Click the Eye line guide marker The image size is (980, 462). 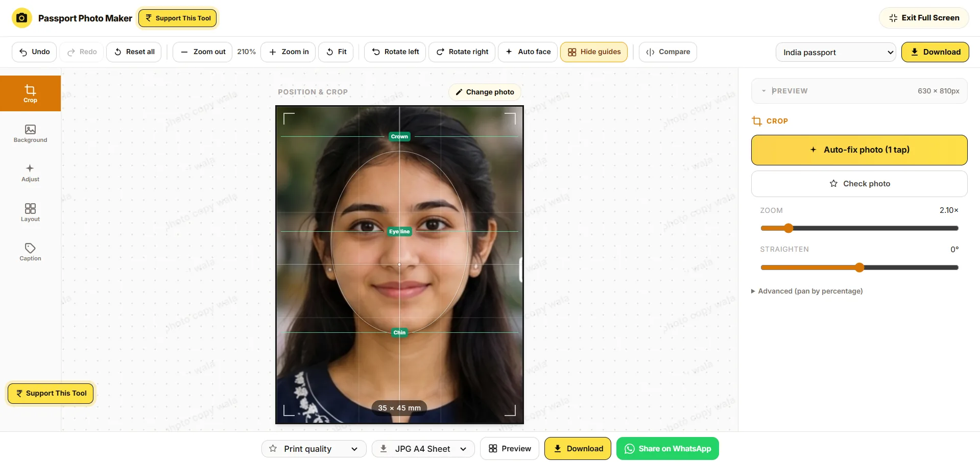coord(399,231)
